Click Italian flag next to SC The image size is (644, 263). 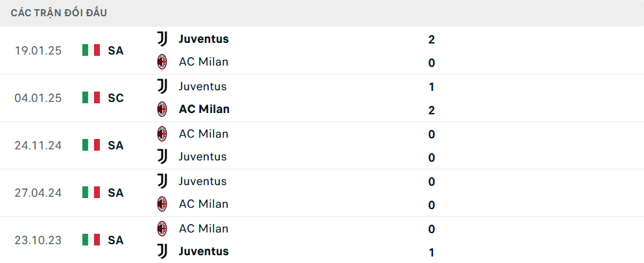(91, 98)
